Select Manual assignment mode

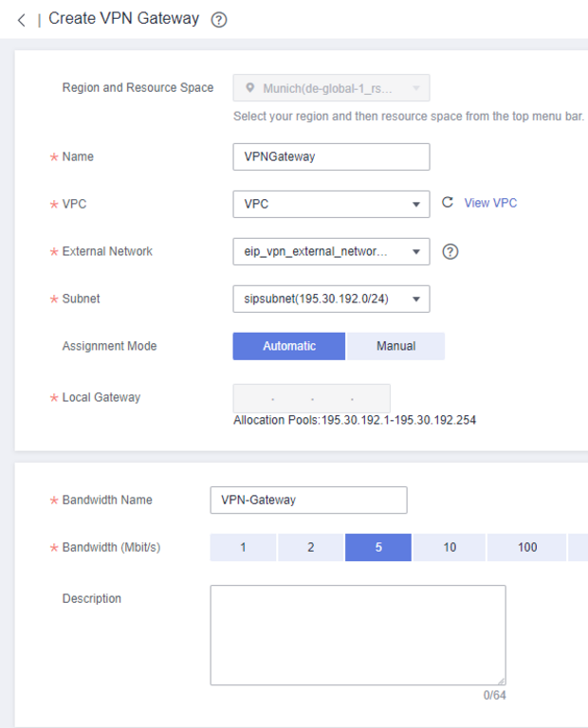click(395, 346)
